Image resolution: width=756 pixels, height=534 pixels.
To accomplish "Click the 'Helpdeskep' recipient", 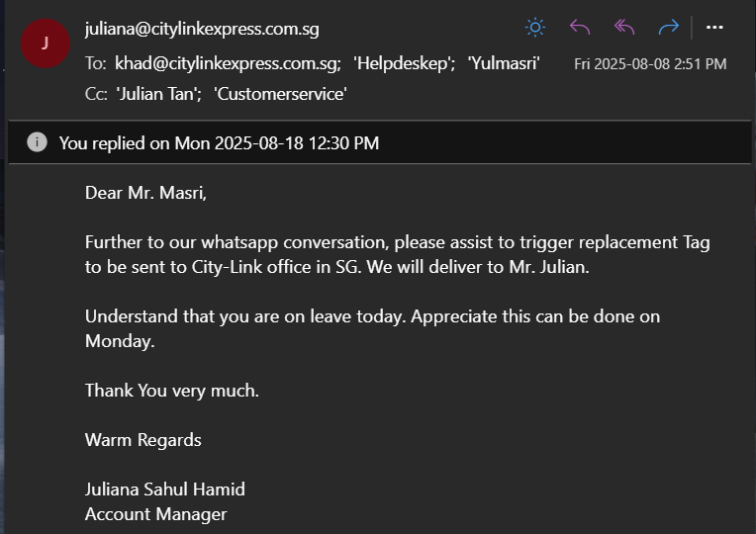I will tap(396, 63).
